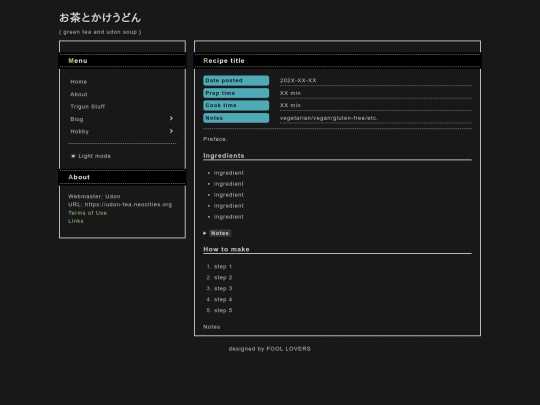540x405 pixels.
Task: Open the Terms of Use link
Action: pyautogui.click(x=87, y=213)
